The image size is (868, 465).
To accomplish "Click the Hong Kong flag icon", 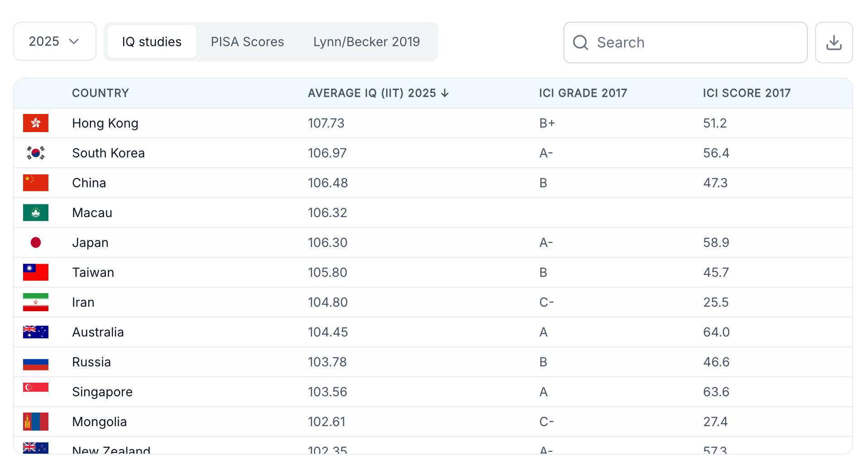I will point(36,123).
